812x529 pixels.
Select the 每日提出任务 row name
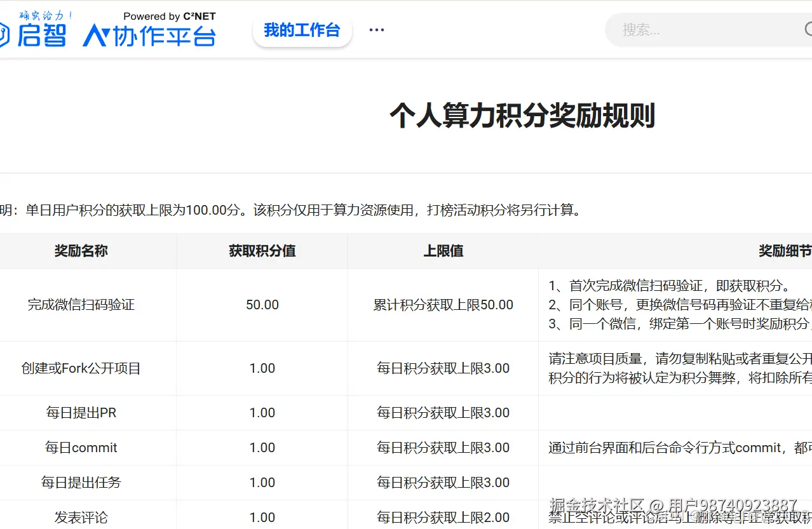pos(81,483)
